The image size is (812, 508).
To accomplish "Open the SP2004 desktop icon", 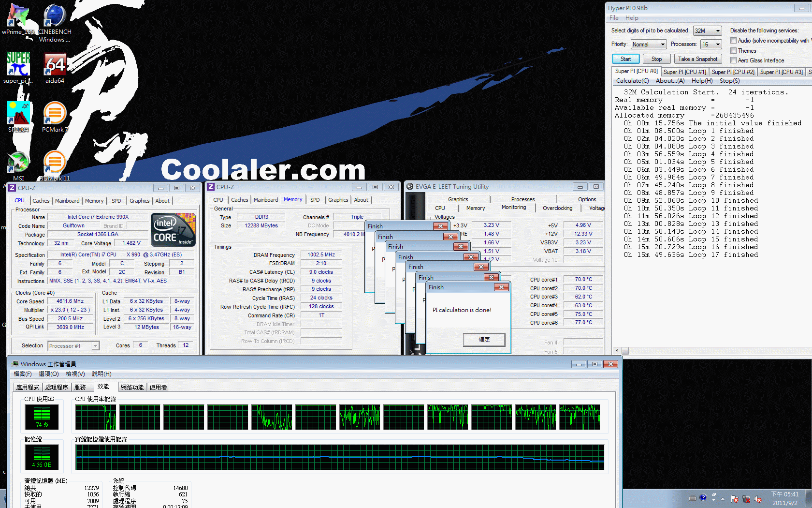I will pos(18,117).
